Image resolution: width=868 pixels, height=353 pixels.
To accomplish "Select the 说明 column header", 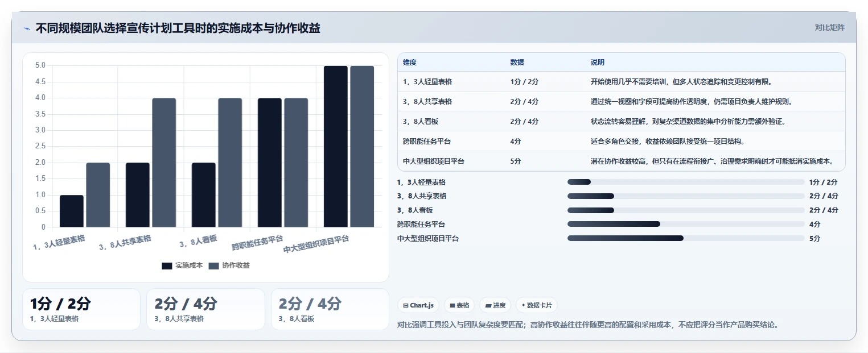I will pos(598,63).
